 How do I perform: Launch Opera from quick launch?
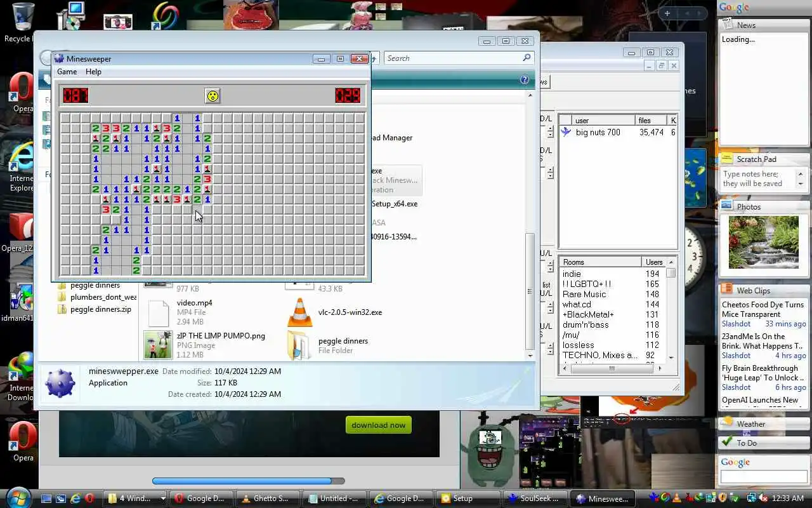pos(90,498)
